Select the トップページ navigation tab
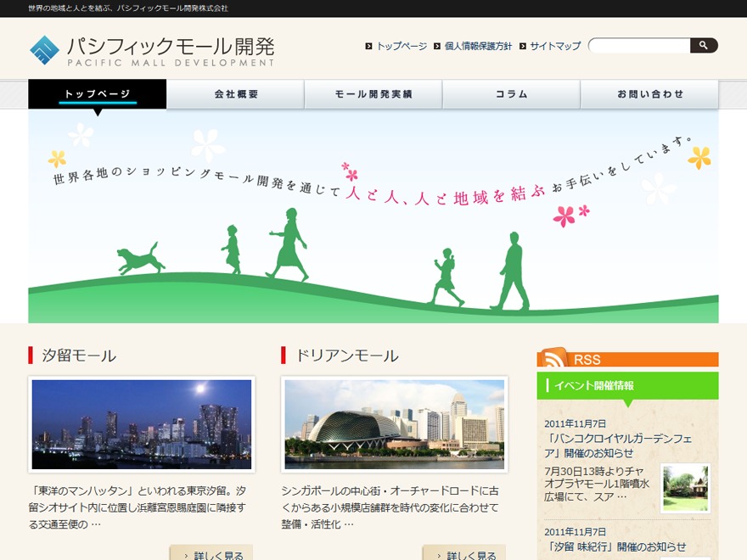Viewport: 747px width, 560px height. [x=97, y=94]
